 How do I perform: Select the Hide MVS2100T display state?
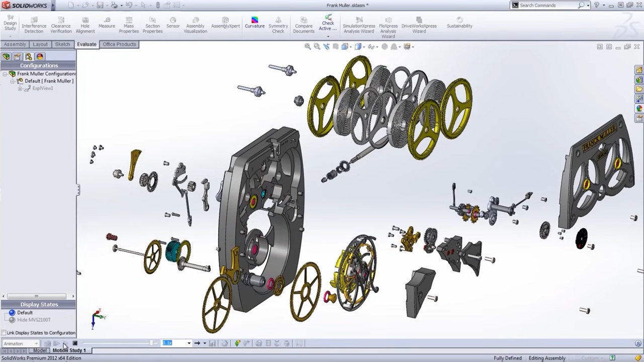(x=34, y=320)
